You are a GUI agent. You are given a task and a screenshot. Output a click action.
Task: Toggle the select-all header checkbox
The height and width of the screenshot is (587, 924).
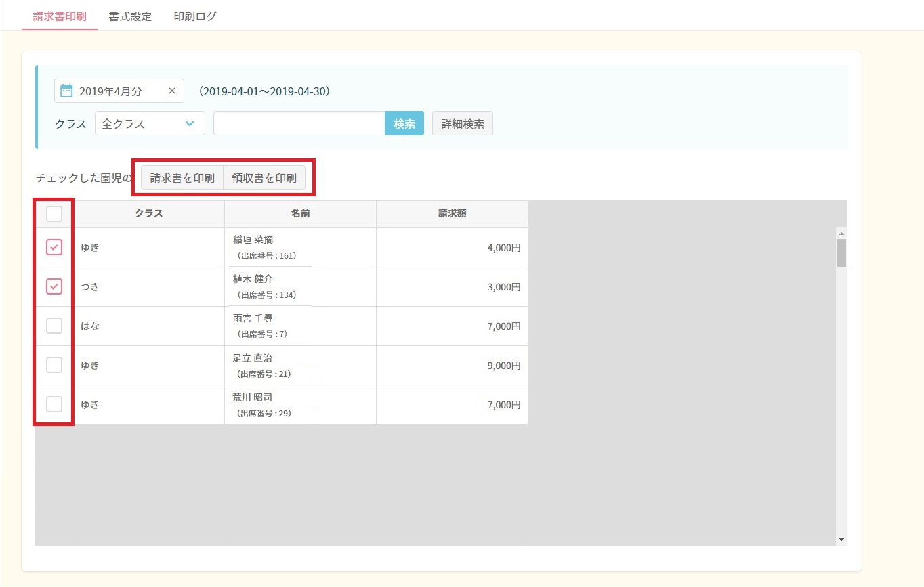[54, 214]
